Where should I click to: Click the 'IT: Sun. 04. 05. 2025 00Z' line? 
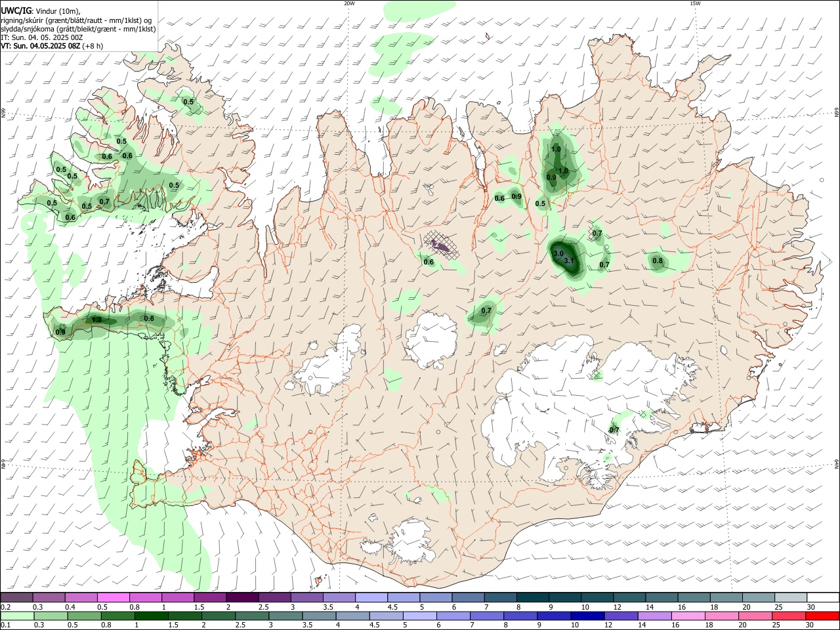41,37
